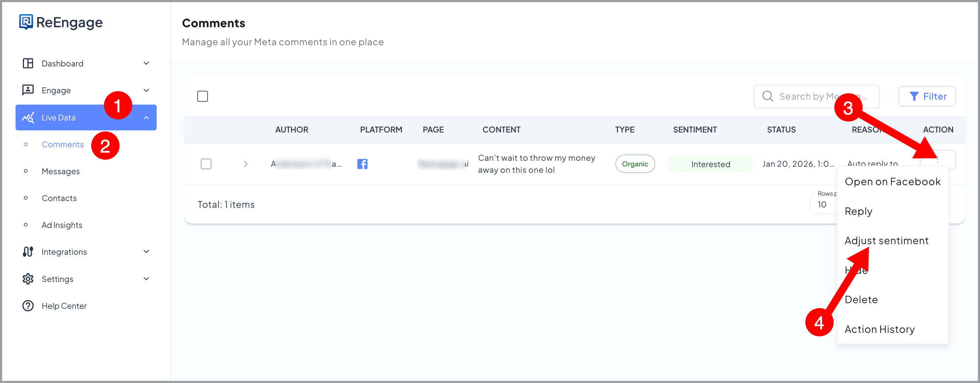Click the Live Data chart icon

[x=28, y=118]
